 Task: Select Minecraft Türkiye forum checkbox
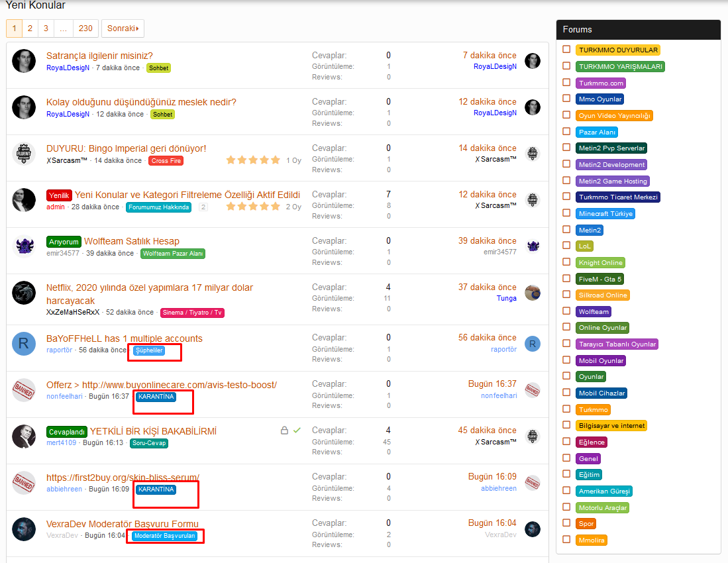point(566,213)
